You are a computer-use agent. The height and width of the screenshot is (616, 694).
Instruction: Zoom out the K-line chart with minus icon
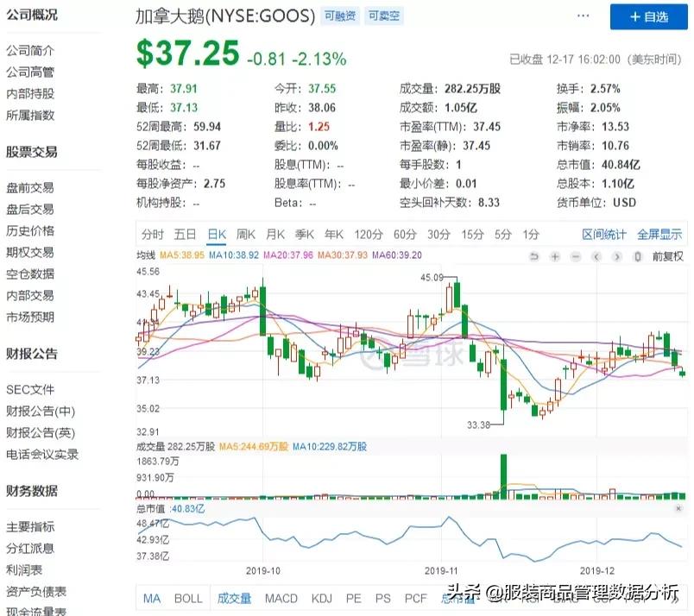pos(576,256)
